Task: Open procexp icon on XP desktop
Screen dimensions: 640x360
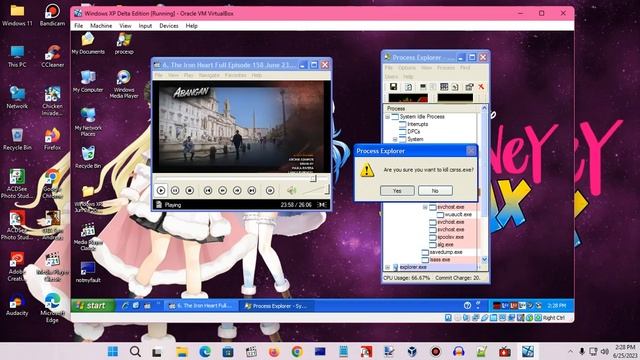Action: [x=124, y=43]
